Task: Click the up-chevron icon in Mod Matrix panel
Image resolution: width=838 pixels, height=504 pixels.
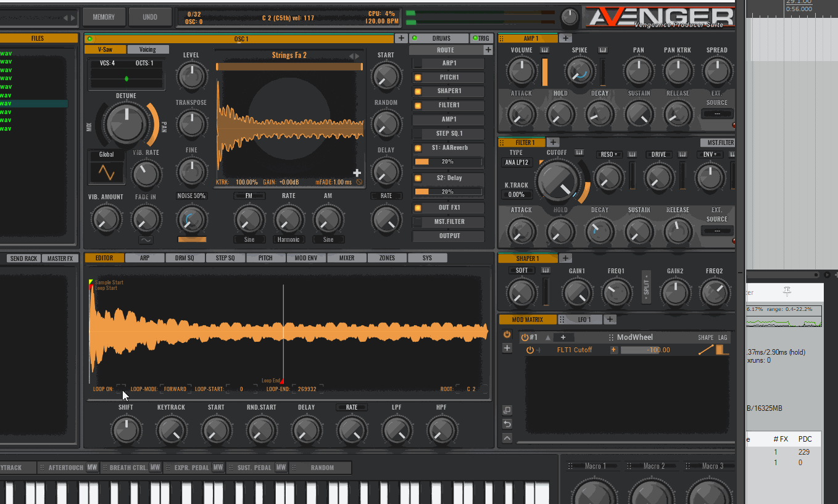Action: tap(507, 438)
